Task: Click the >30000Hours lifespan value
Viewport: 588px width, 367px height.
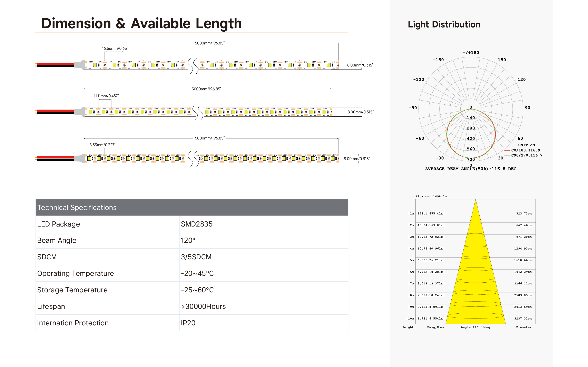Action: pos(203,306)
